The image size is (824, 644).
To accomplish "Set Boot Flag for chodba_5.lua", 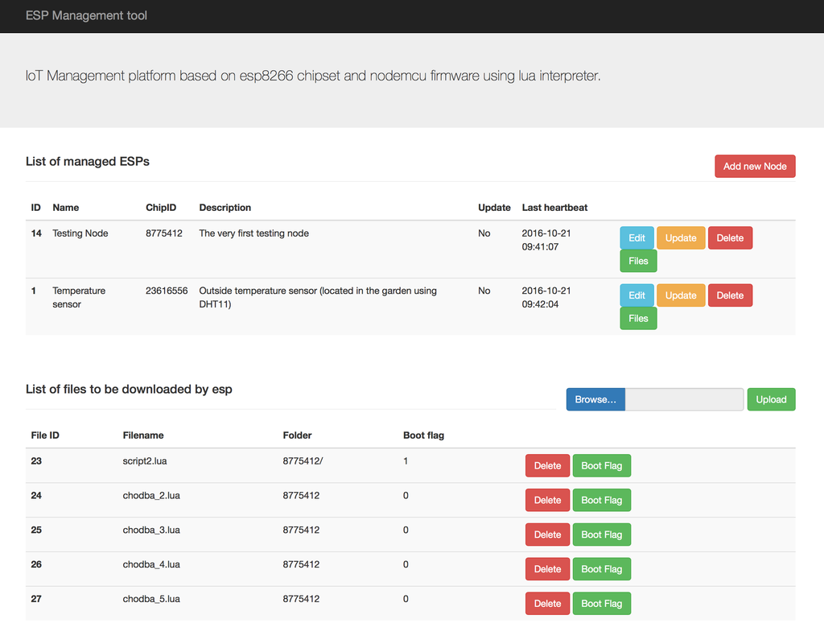I will tap(601, 604).
